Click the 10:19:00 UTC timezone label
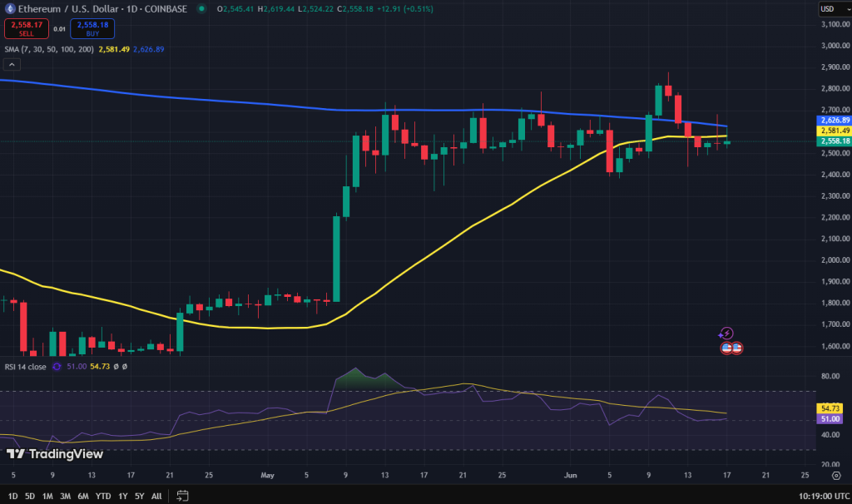 click(825, 496)
